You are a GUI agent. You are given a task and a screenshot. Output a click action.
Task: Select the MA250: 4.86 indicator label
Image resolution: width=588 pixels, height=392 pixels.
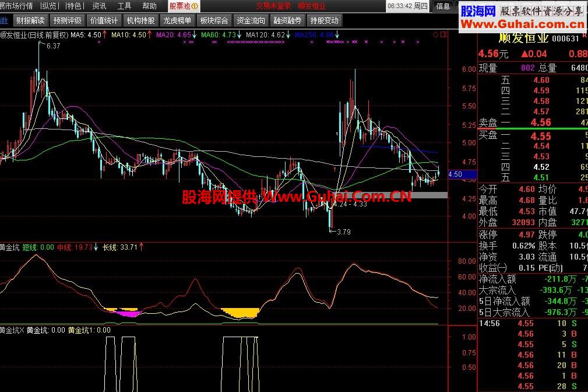tap(317, 35)
